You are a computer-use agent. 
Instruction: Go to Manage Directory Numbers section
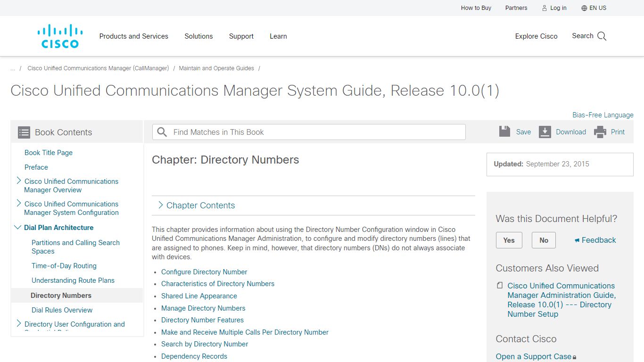(203, 308)
